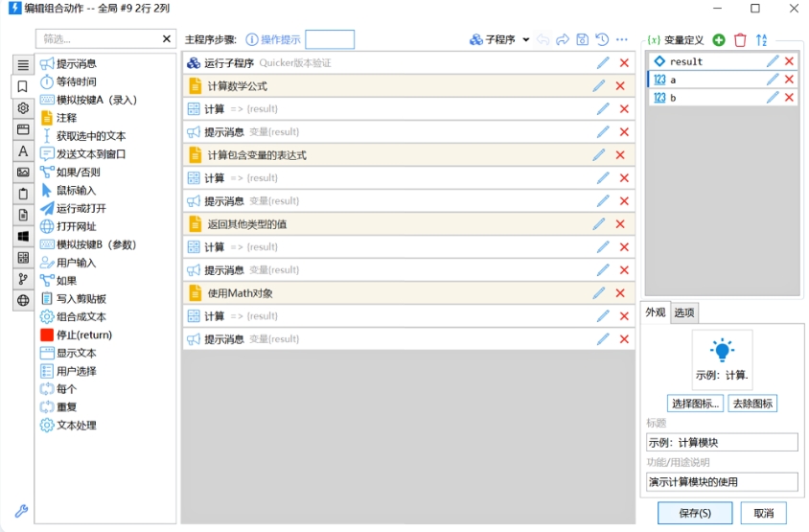Sort variables with the A-Z icon
The height and width of the screenshot is (532, 809).
pyautogui.click(x=762, y=39)
